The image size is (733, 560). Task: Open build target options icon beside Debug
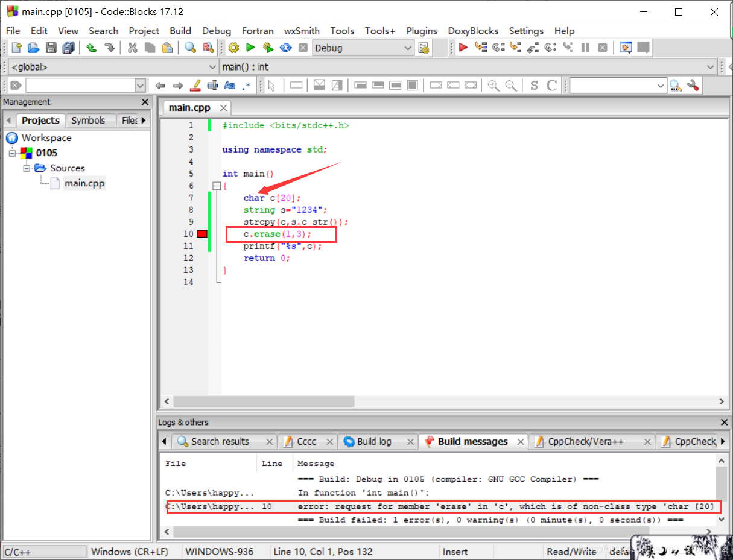click(424, 48)
